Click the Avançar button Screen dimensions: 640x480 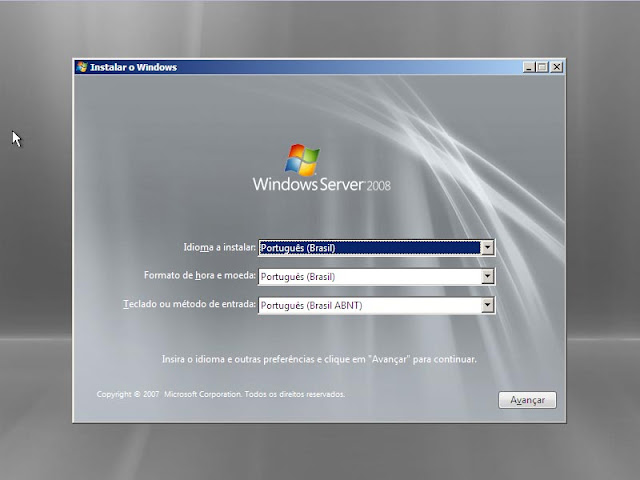[x=527, y=400]
